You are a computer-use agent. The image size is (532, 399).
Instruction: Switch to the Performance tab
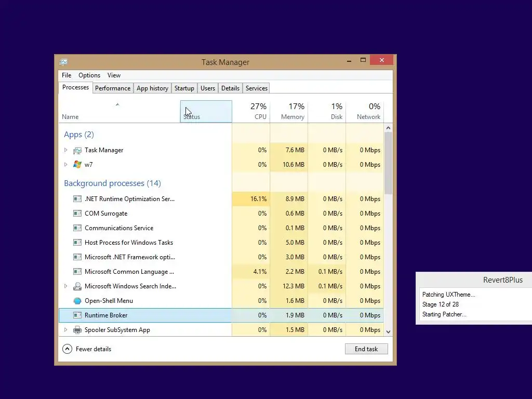point(113,88)
